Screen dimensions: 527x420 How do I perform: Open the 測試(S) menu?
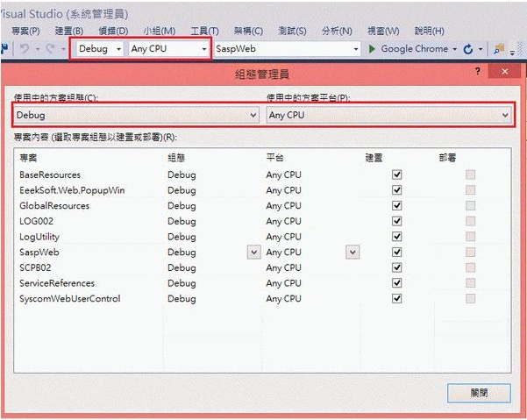tap(292, 32)
